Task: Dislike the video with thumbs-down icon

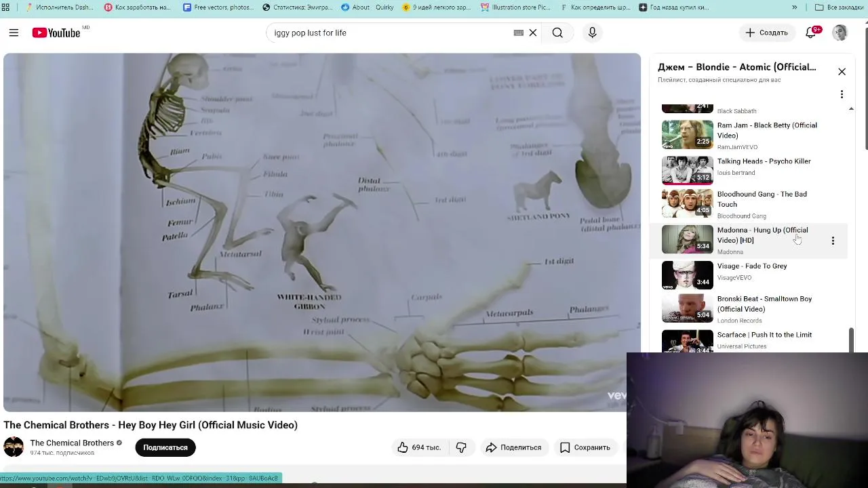Action: click(x=461, y=447)
